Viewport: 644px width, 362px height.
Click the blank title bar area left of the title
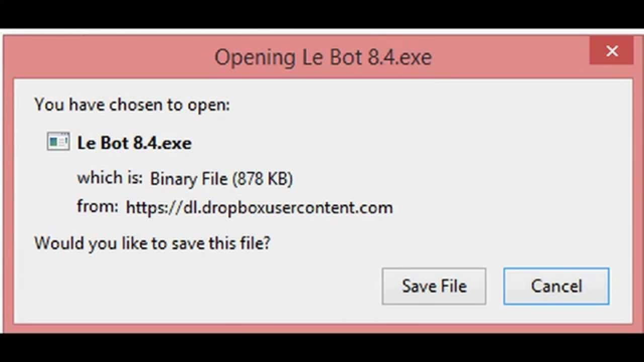[101, 57]
